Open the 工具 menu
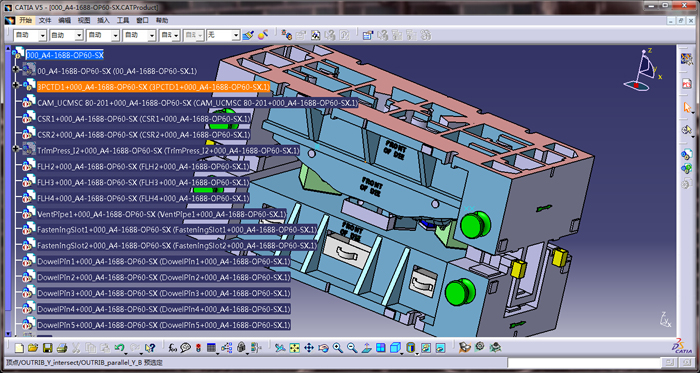 [x=123, y=21]
